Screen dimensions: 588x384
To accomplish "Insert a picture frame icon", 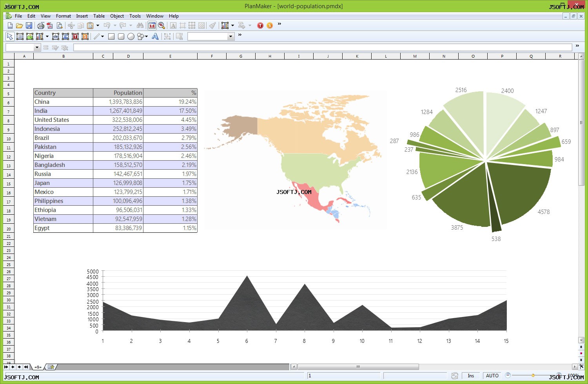I will pos(30,36).
